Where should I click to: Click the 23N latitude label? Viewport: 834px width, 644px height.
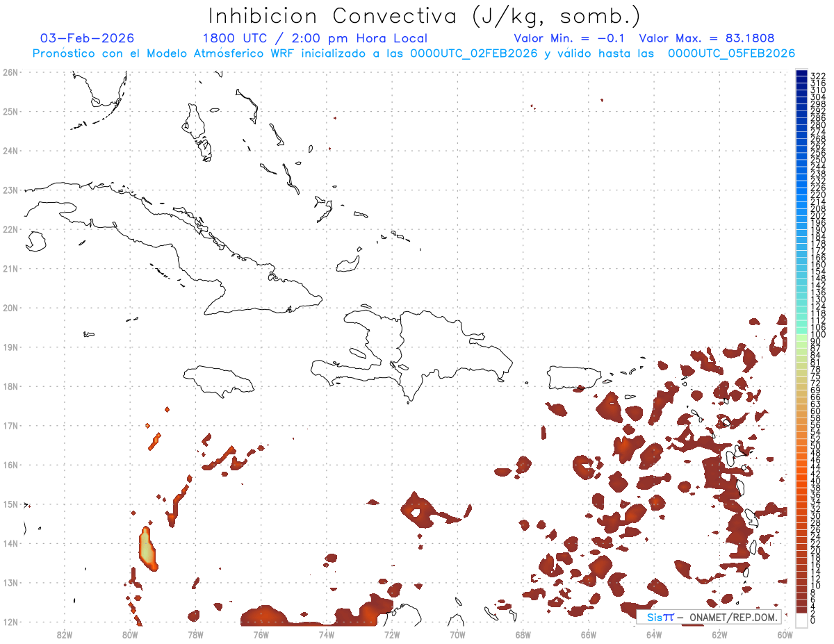[x=10, y=190]
